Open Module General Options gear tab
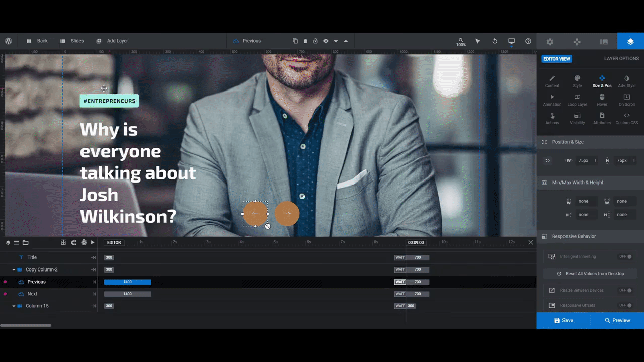Image resolution: width=644 pixels, height=362 pixels. pos(550,42)
